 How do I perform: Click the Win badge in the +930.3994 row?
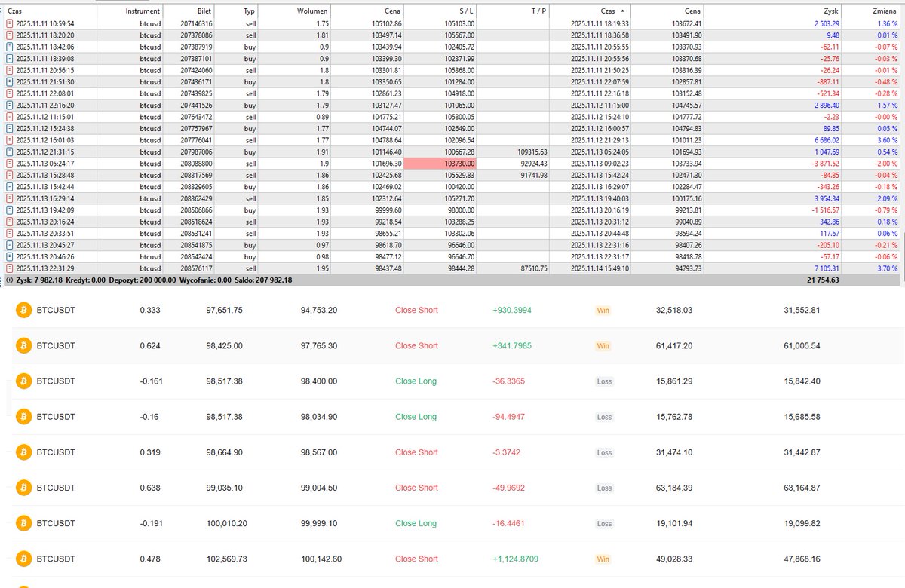coord(603,310)
